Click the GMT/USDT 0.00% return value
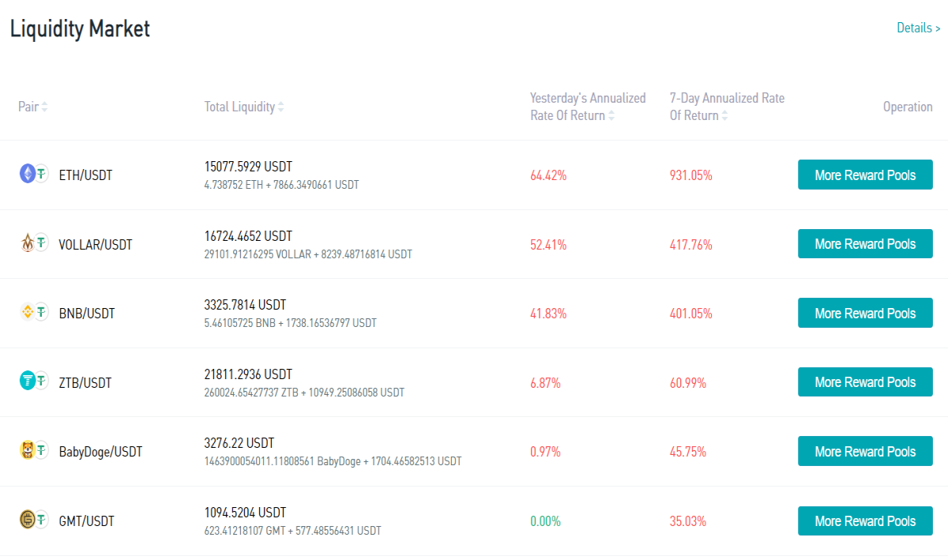This screenshot has width=948, height=560. click(x=545, y=521)
